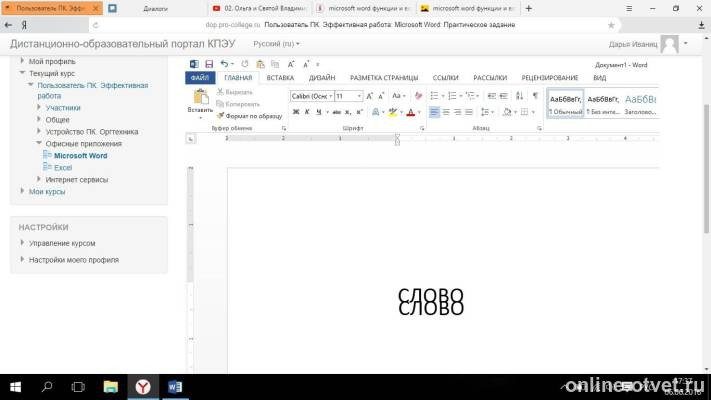Toggle bold (Ж) formatting
Screen dimensions: 711x400
click(x=296, y=112)
